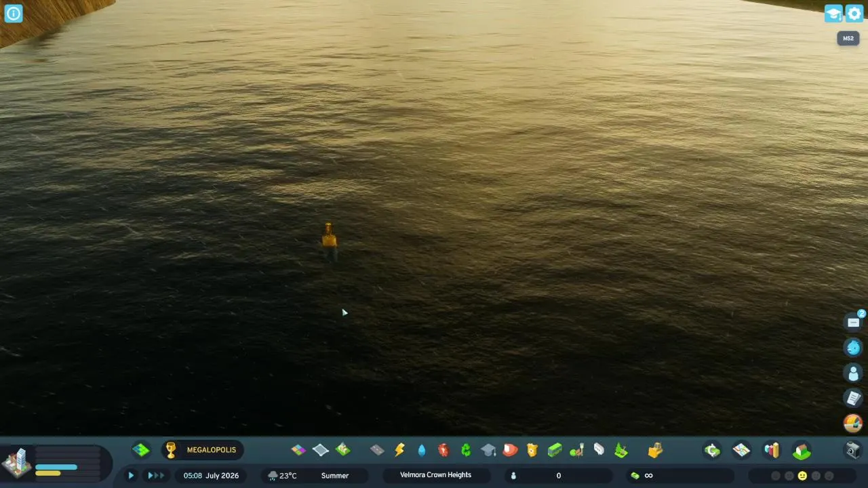This screenshot has width=868, height=488.
Task: Open the Parks & Recreation menu
Action: click(576, 449)
